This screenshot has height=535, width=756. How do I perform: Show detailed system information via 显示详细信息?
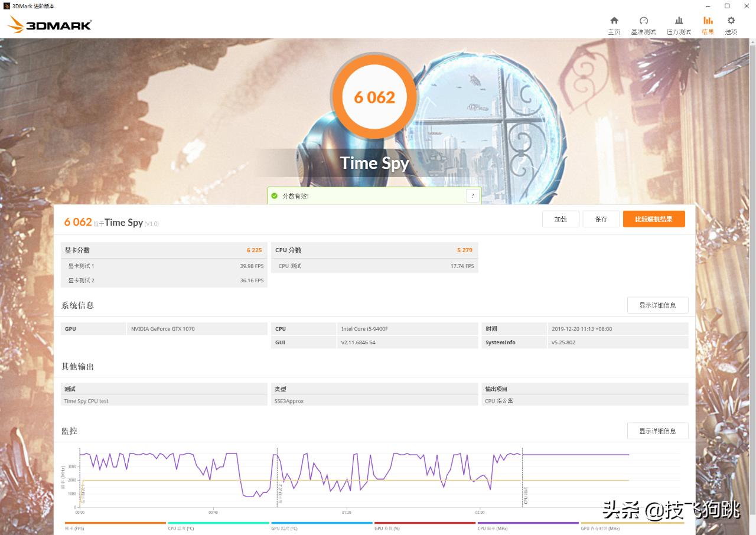pos(657,305)
